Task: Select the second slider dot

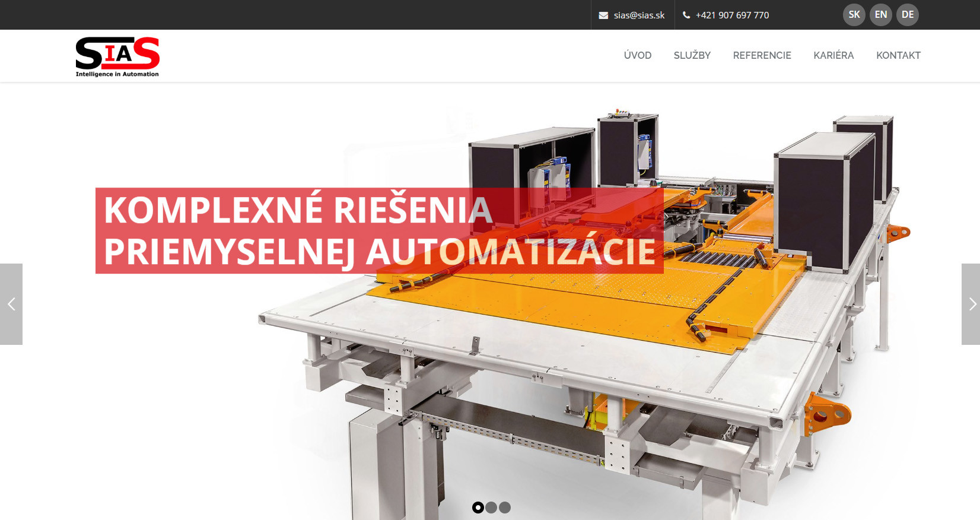Action: [491, 508]
